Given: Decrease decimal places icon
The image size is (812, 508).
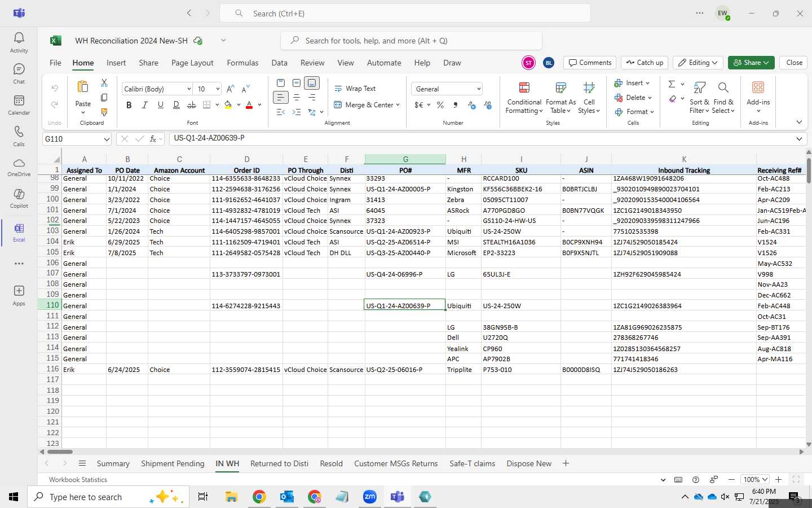Looking at the screenshot, I should pos(488,105).
